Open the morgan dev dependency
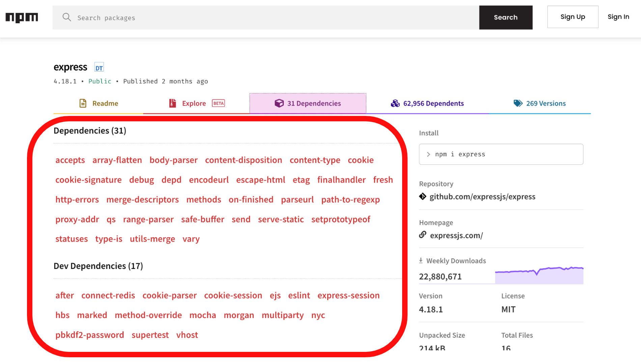Image resolution: width=641 pixels, height=364 pixels. point(239,315)
